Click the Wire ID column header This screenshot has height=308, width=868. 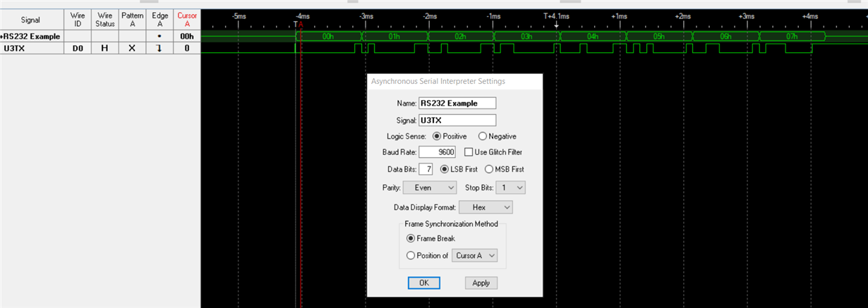[78, 20]
